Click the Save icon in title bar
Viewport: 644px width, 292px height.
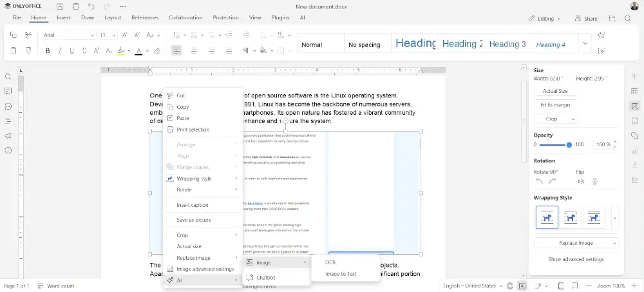(59, 6)
